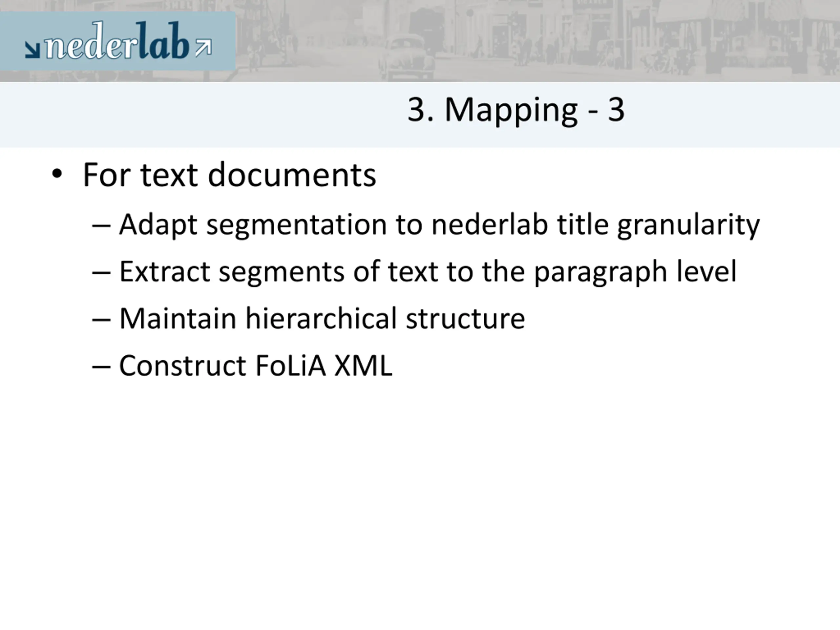840x630 pixels.
Task: Click the word nederlab in first sub-bullet
Action: click(490, 224)
